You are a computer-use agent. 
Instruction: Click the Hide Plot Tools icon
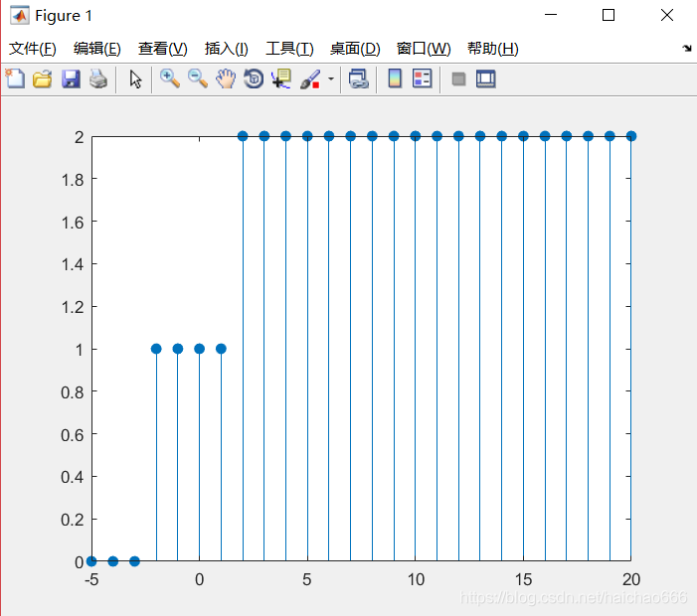click(458, 79)
